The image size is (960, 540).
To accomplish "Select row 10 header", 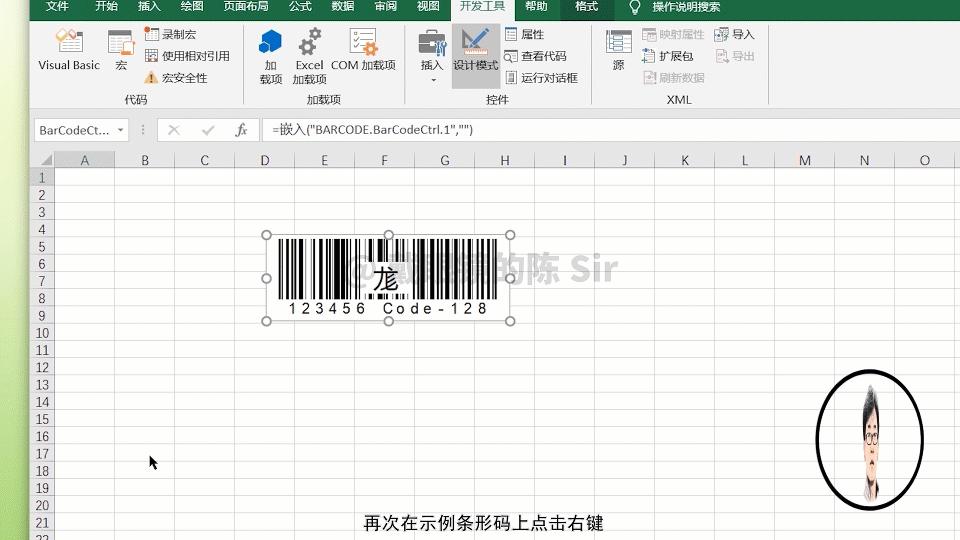I will tap(42, 333).
